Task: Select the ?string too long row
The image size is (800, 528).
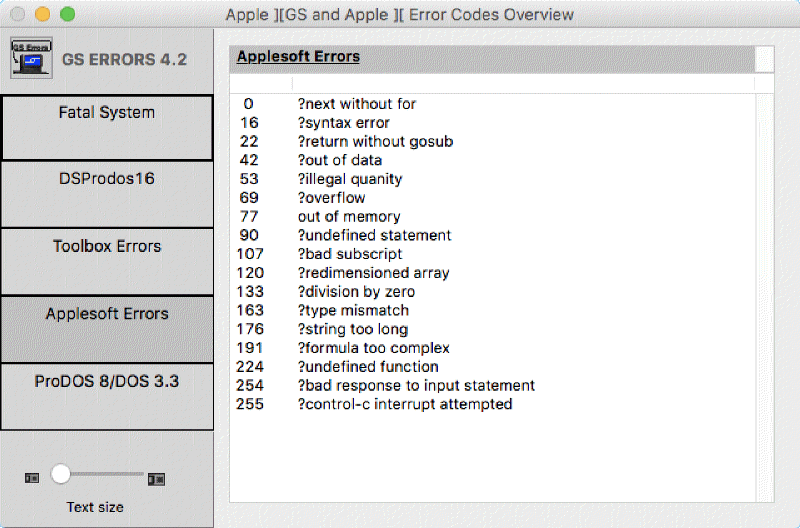Action: (x=492, y=329)
